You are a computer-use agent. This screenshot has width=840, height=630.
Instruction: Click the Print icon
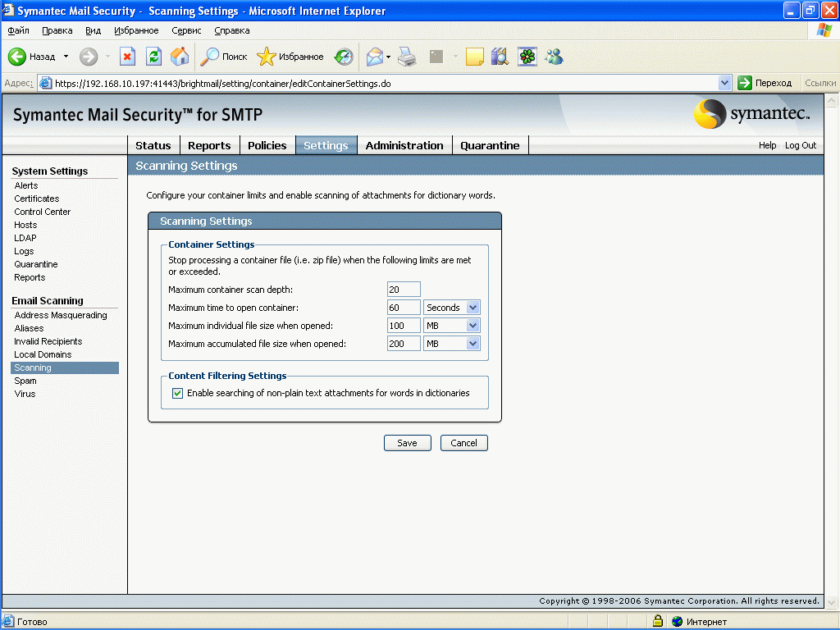[x=407, y=57]
